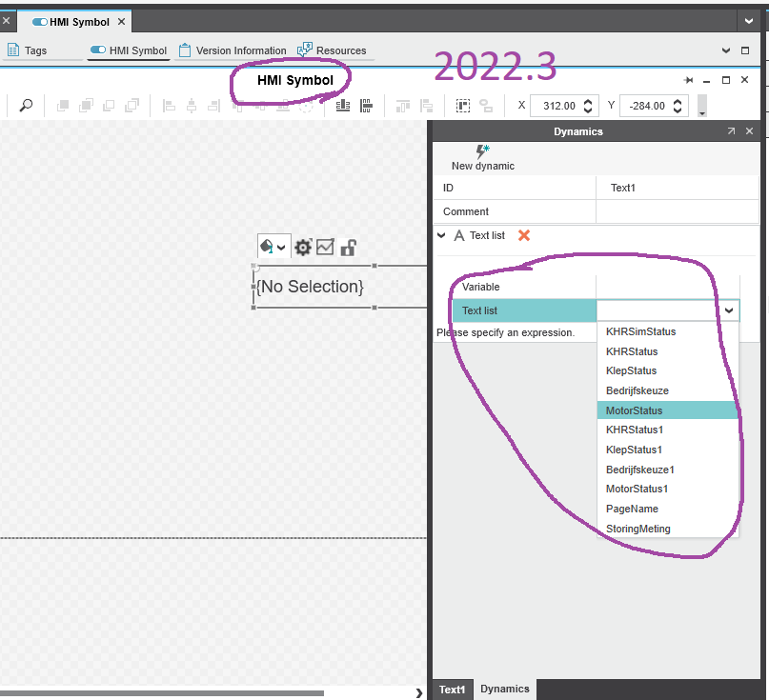Choose KlepStatus in the dropdown list
Image resolution: width=769 pixels, height=700 pixels.
[x=631, y=370]
